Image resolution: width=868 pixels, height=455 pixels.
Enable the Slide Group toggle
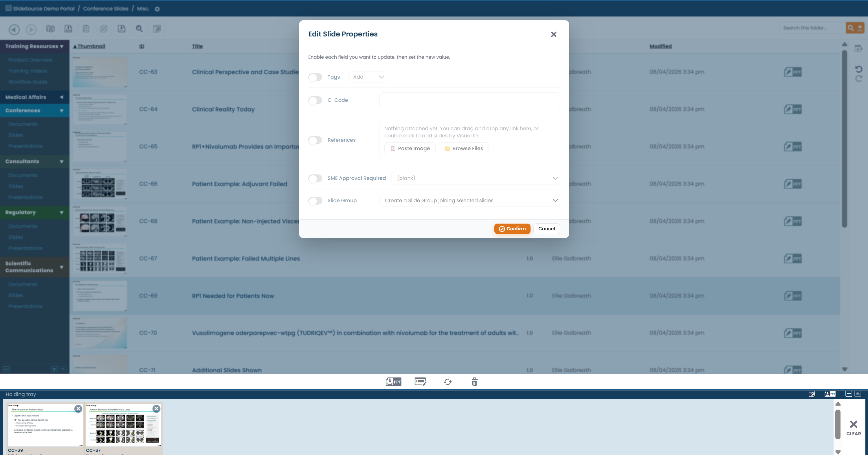tap(315, 201)
